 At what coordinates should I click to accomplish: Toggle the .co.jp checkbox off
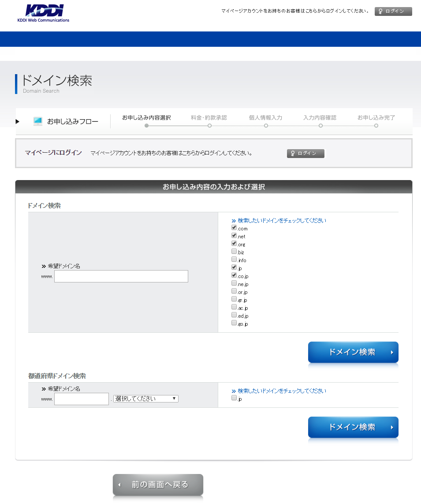[x=234, y=275]
